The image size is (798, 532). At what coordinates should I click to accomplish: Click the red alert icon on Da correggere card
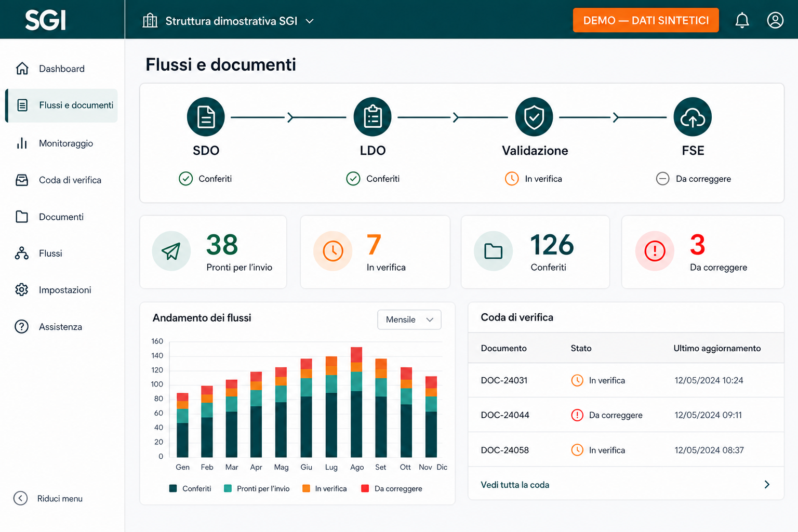pos(655,251)
